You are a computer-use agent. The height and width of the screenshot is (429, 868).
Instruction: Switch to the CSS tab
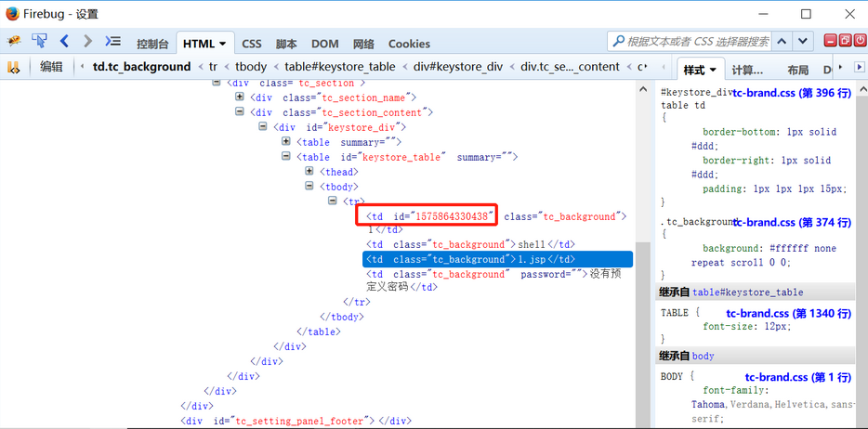coord(252,45)
